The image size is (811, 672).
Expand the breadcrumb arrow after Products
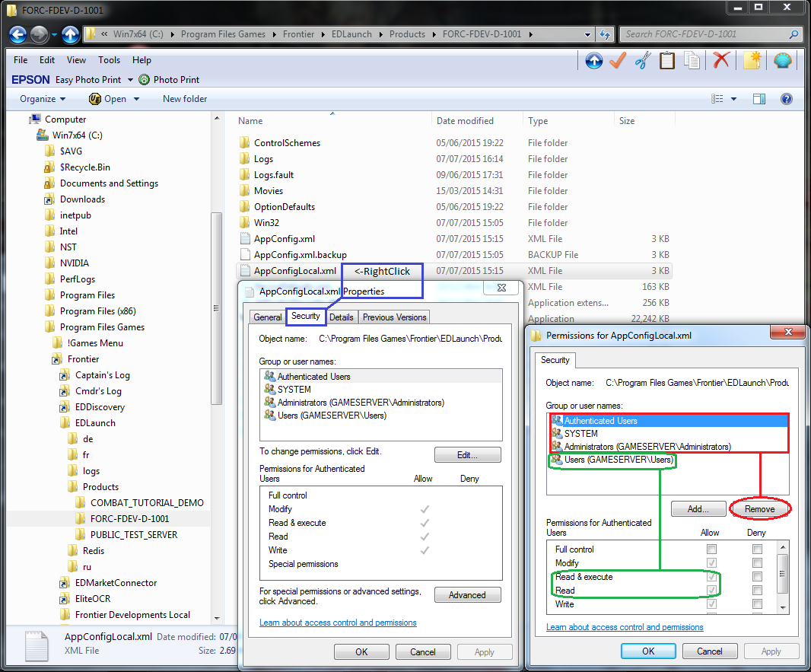tap(434, 34)
